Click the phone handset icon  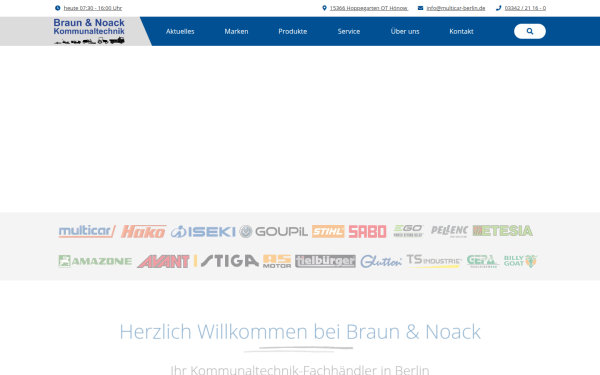[x=498, y=8]
